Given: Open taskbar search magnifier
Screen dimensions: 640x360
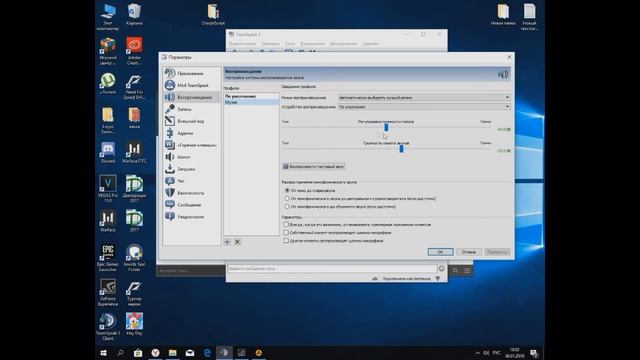Looking at the screenshot, I should click(120, 353).
